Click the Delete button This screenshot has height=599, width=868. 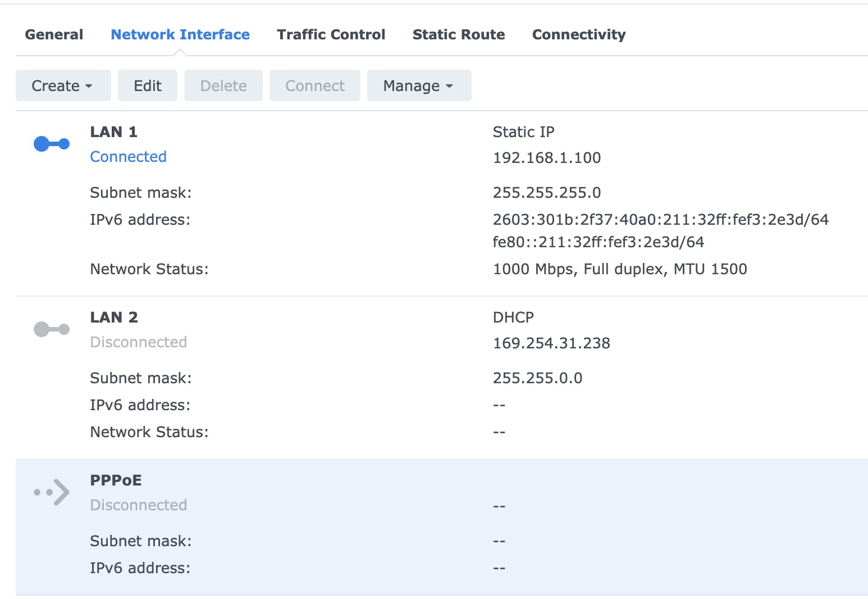point(223,86)
